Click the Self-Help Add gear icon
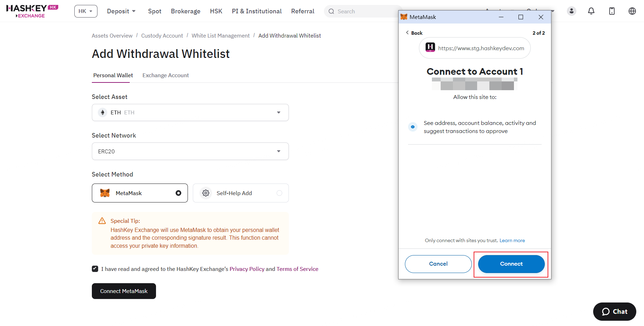 pos(206,193)
